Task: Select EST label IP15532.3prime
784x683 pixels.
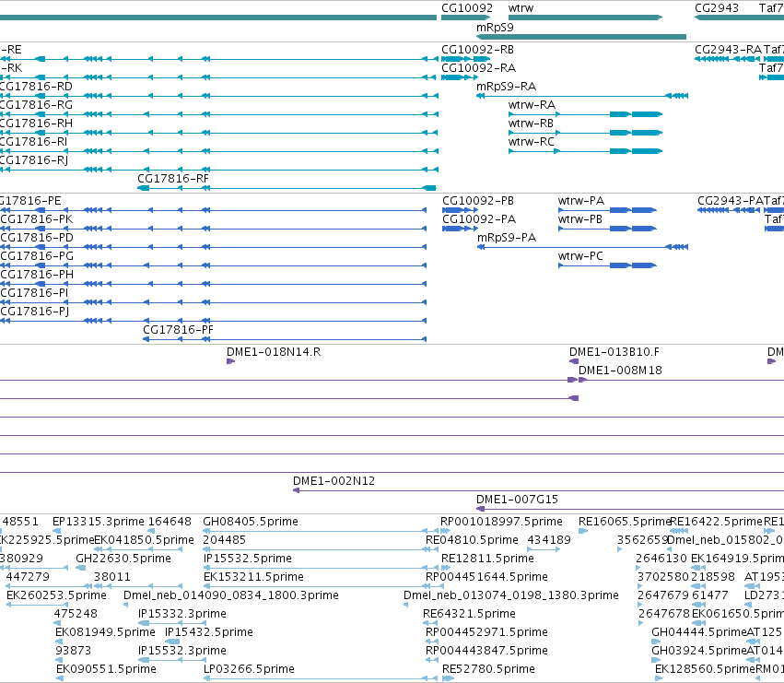Action: 182,651
